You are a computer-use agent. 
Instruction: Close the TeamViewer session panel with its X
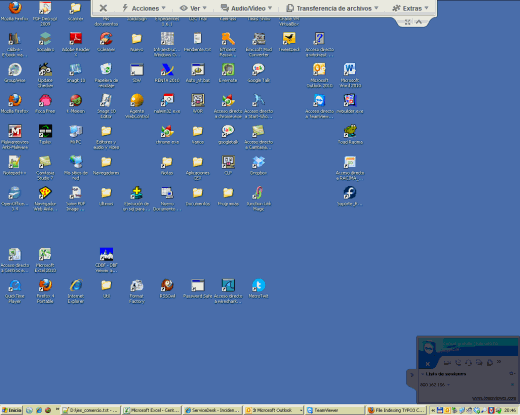[x=428, y=364]
